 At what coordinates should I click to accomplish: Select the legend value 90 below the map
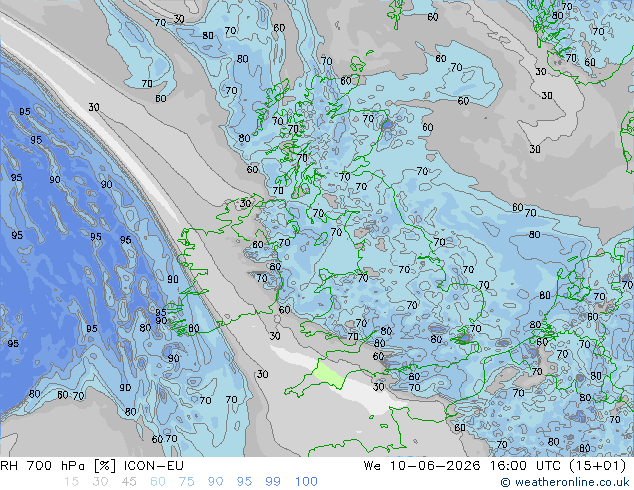pyautogui.click(x=216, y=482)
